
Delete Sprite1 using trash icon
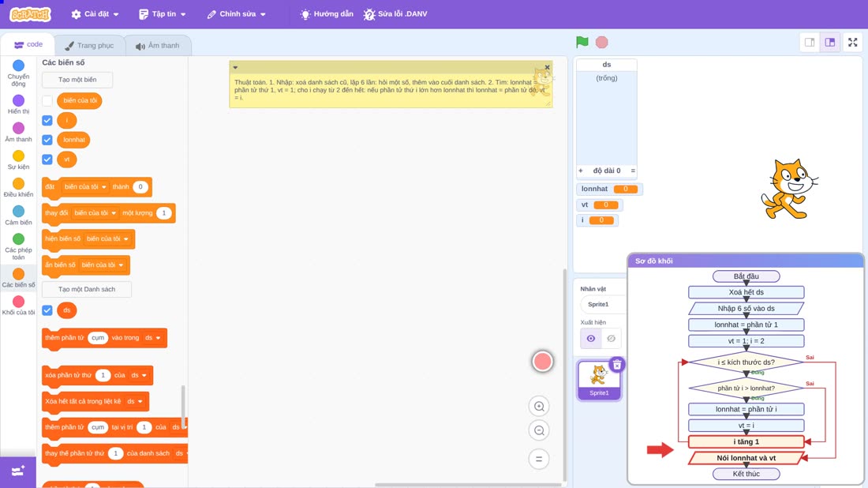617,365
